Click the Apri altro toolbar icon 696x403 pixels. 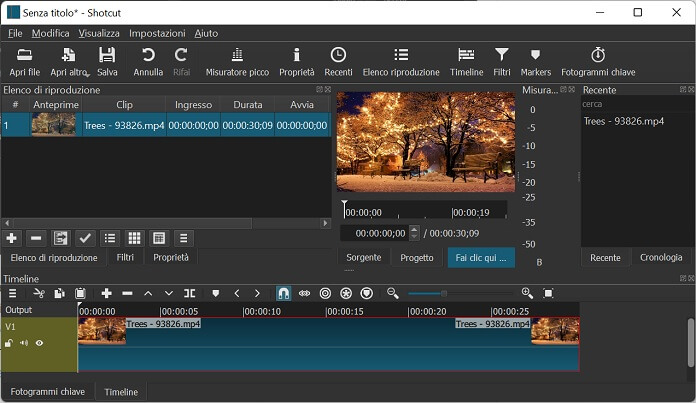69,62
